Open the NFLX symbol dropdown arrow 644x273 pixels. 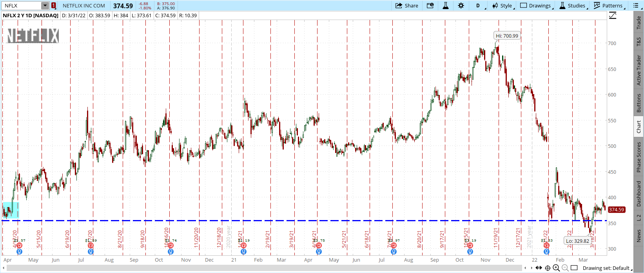tap(45, 5)
